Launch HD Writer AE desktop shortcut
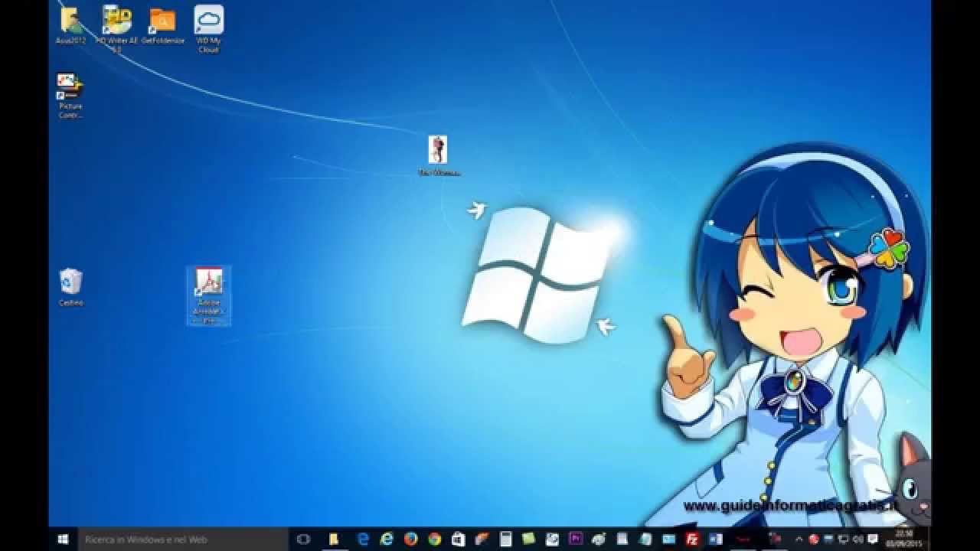This screenshot has height=551, width=980. (116, 29)
